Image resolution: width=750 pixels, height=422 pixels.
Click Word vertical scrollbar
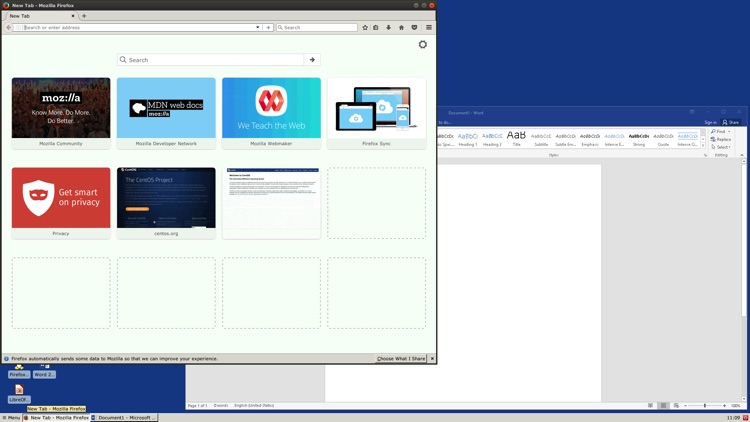[744, 280]
